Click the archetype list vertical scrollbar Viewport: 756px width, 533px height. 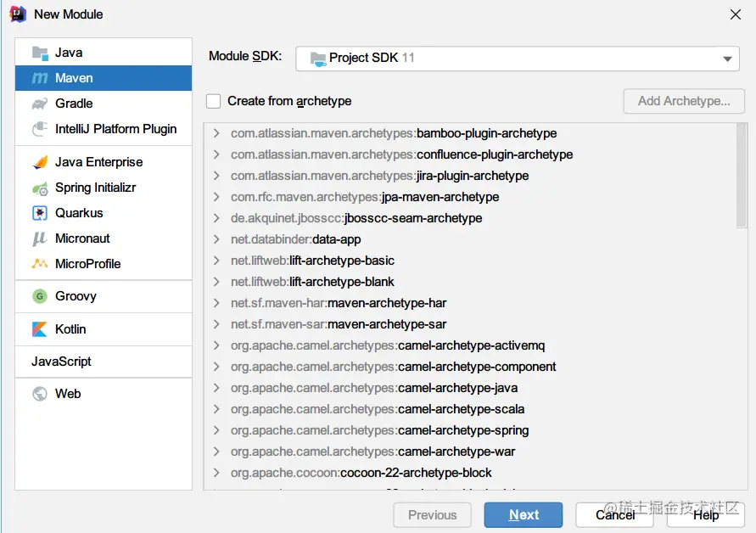click(x=742, y=176)
